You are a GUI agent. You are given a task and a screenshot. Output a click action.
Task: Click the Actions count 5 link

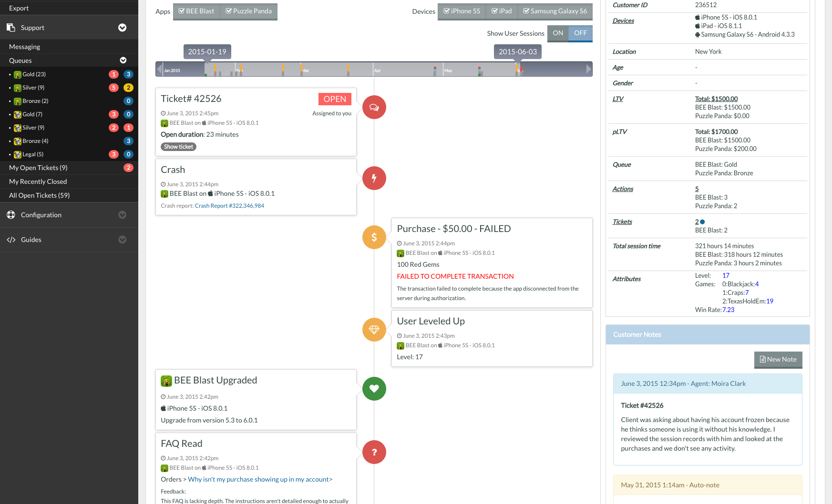697,189
